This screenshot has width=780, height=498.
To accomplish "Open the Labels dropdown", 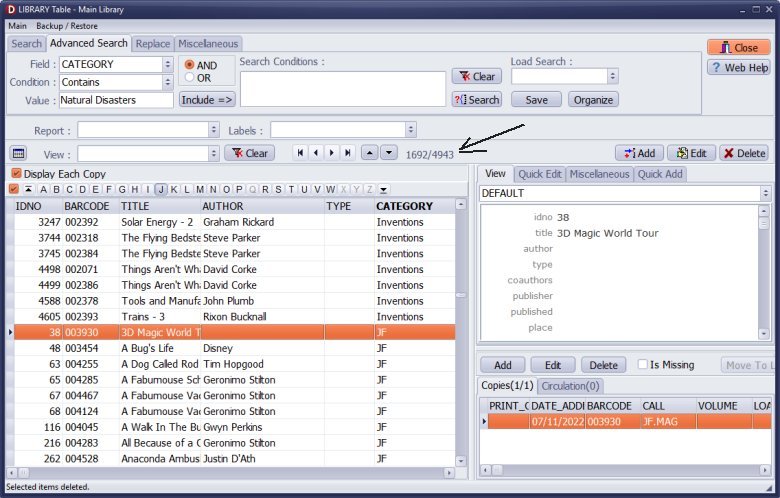I will click(x=410, y=130).
